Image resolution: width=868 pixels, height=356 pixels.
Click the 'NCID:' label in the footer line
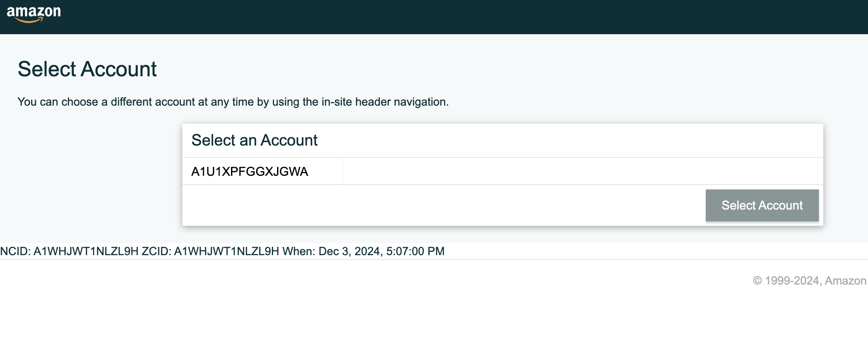point(15,251)
